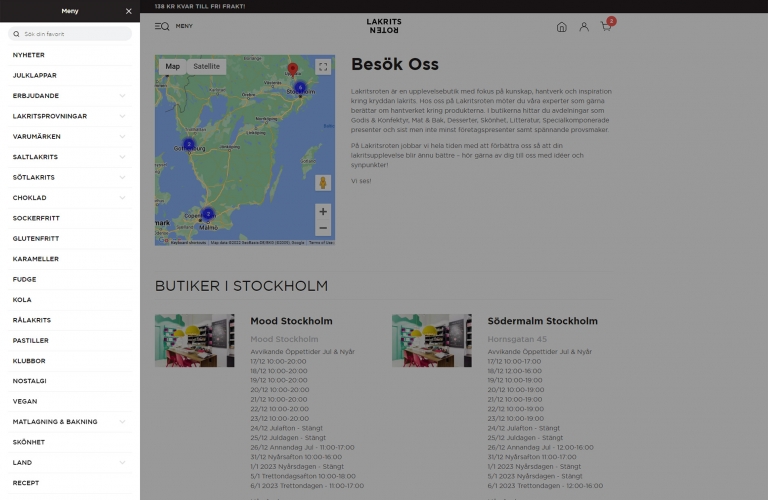Click the magnifier icon in menu search
768x500 pixels.
(x=17, y=34)
